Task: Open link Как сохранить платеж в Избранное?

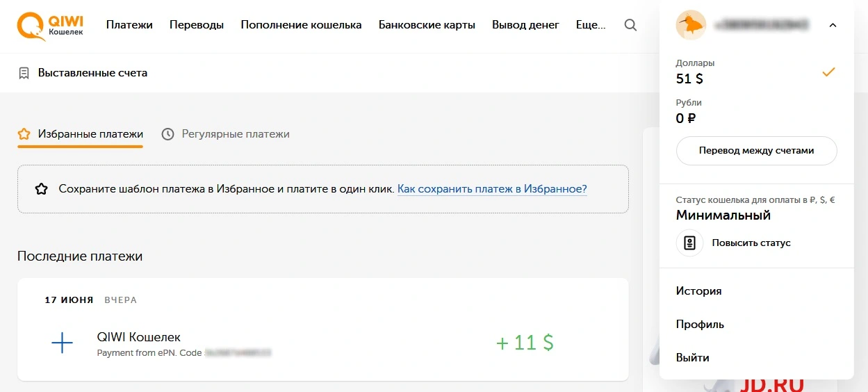Action: [x=492, y=189]
